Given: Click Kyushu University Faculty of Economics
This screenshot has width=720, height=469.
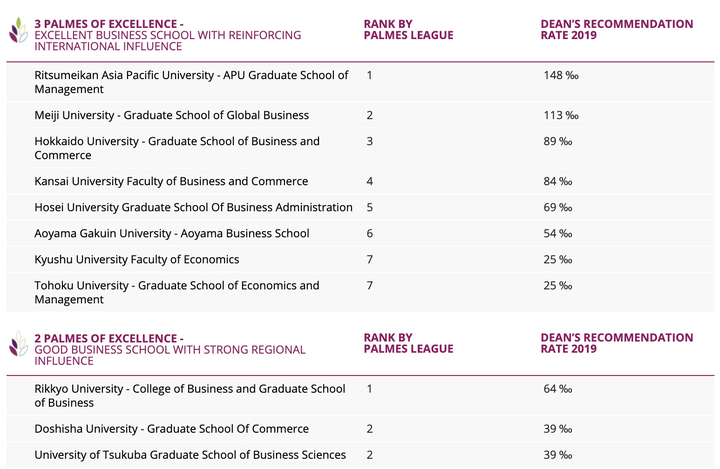Looking at the screenshot, I should click(136, 259).
